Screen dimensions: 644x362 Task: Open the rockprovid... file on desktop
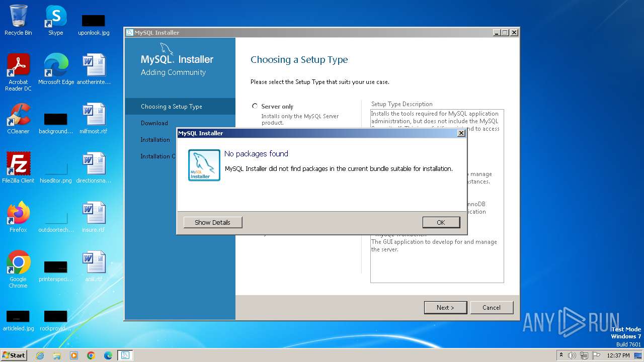56,320
